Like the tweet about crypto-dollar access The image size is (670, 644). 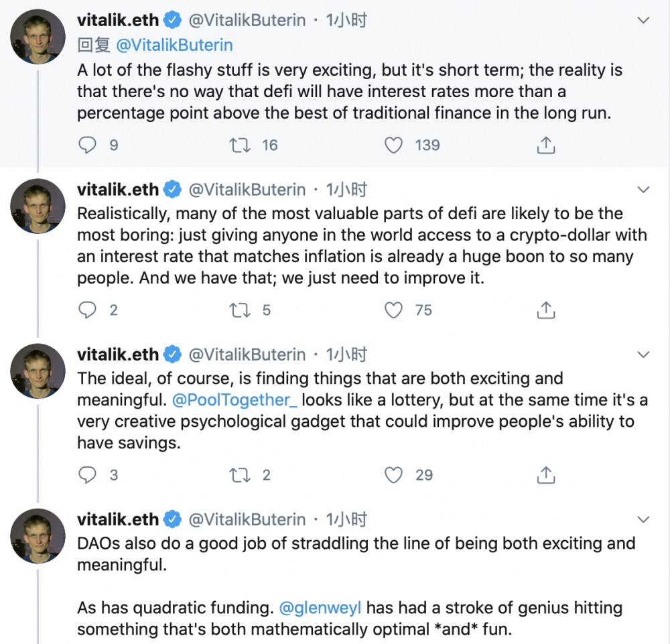[x=393, y=310]
